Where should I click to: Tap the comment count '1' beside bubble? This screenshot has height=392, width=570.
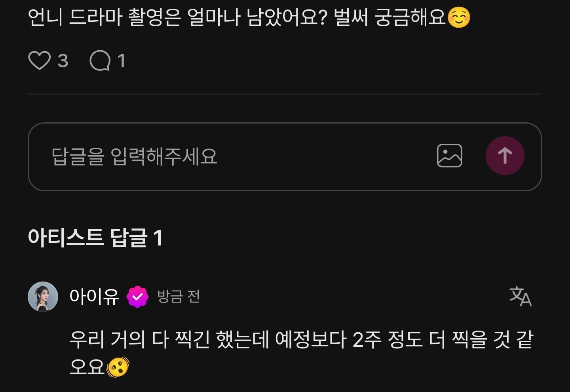click(x=121, y=61)
